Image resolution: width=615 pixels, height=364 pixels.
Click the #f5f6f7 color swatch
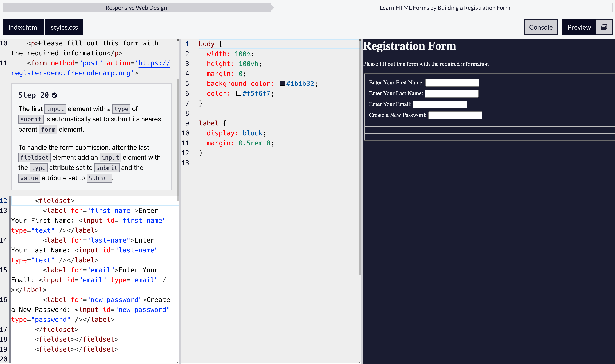pos(238,93)
